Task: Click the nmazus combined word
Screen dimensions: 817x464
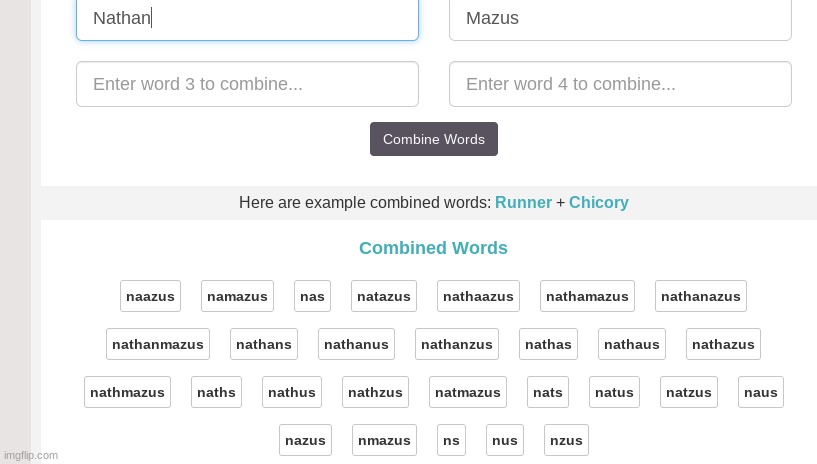Action: [384, 440]
